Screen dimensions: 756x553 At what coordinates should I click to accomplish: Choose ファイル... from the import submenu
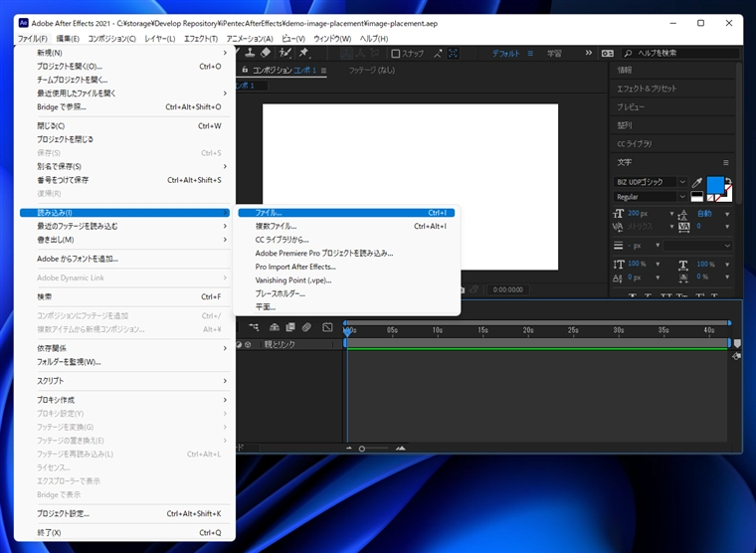pyautogui.click(x=346, y=213)
